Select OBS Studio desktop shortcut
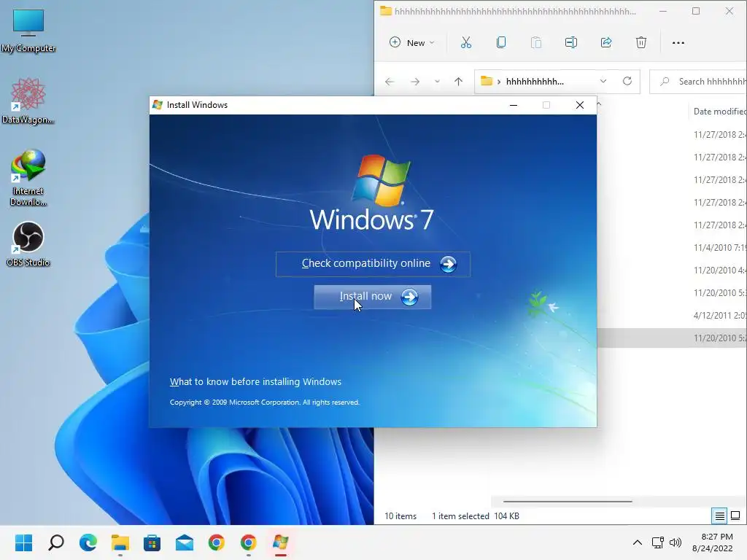Viewport: 747px width, 560px height. [x=28, y=244]
